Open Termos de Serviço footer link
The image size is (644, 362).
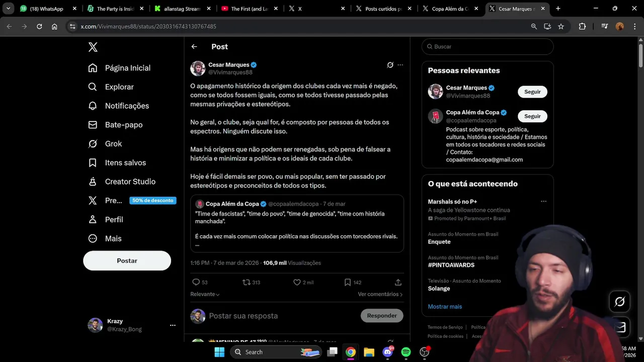[445, 327]
